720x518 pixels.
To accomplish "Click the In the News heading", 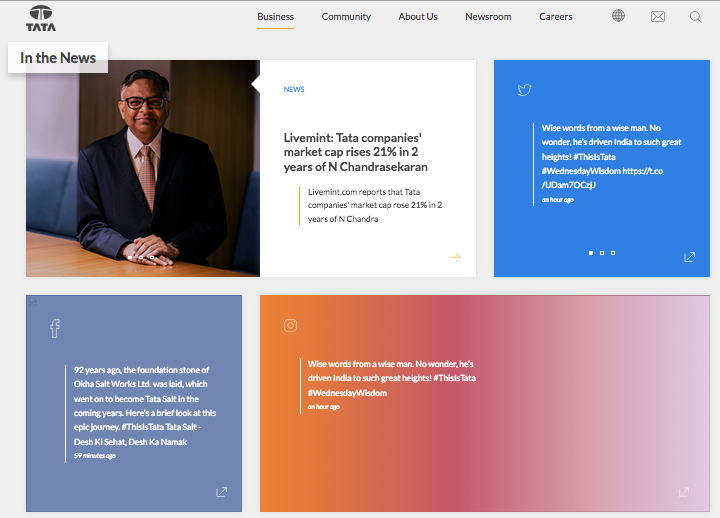I will tap(58, 58).
